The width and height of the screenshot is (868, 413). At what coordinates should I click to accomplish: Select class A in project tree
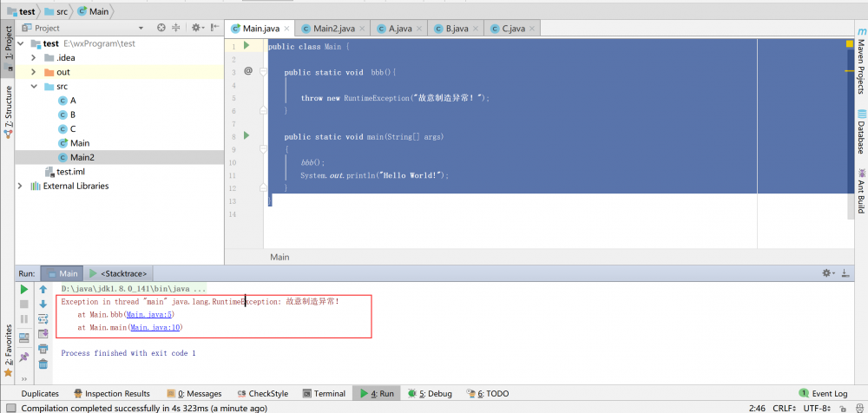click(x=67, y=100)
